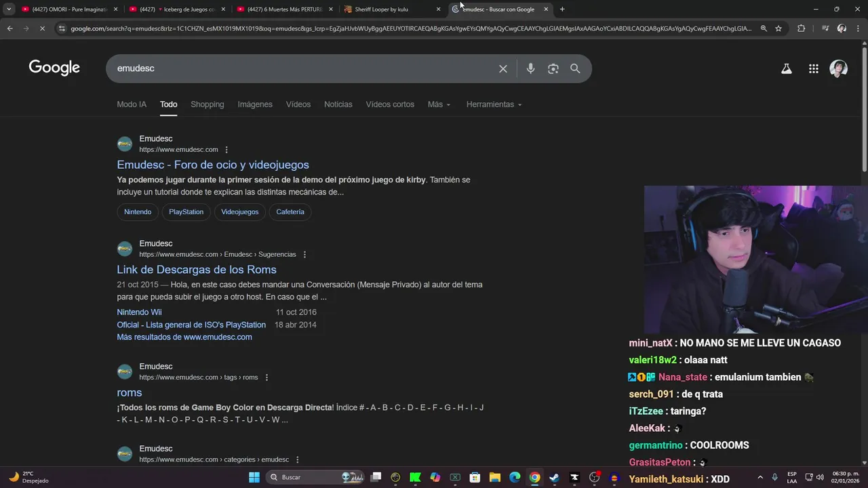This screenshot has height=488, width=868.
Task: Bookmark this page with the star icon
Action: click(x=778, y=28)
